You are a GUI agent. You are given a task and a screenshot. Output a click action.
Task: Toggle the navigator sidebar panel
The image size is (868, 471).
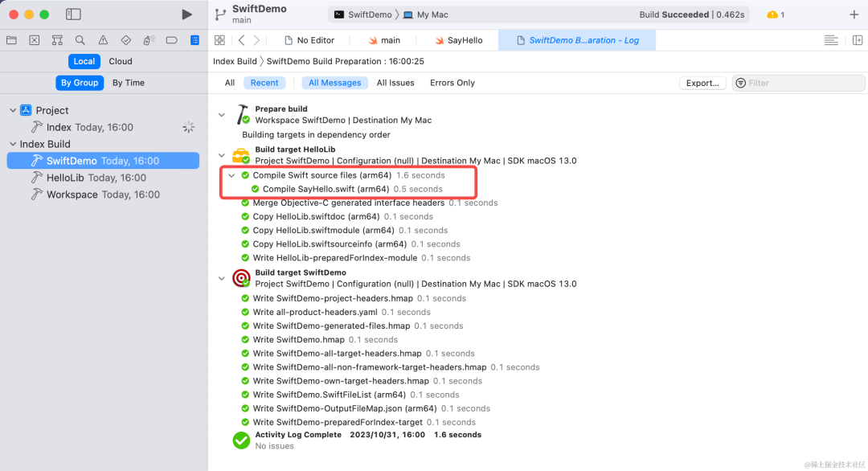point(73,14)
